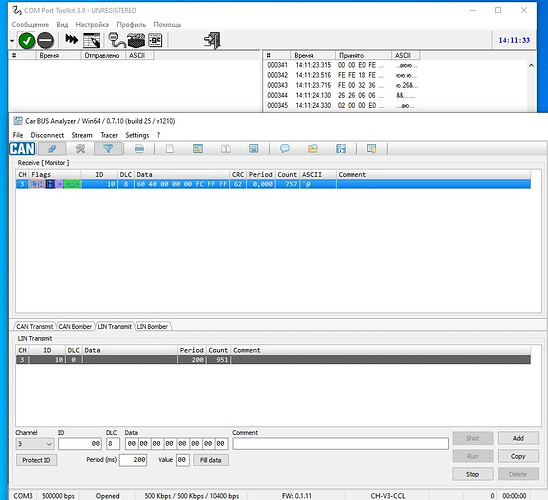Click the green checkmark connect icon

click(27, 41)
